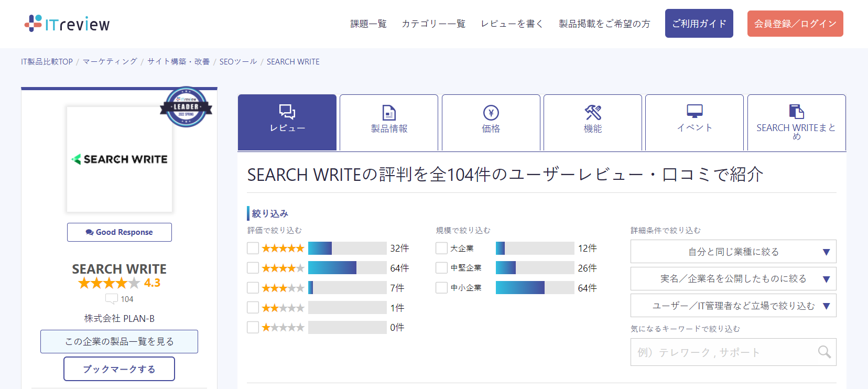Enable the 中小企業 filter checkbox

[x=441, y=288]
